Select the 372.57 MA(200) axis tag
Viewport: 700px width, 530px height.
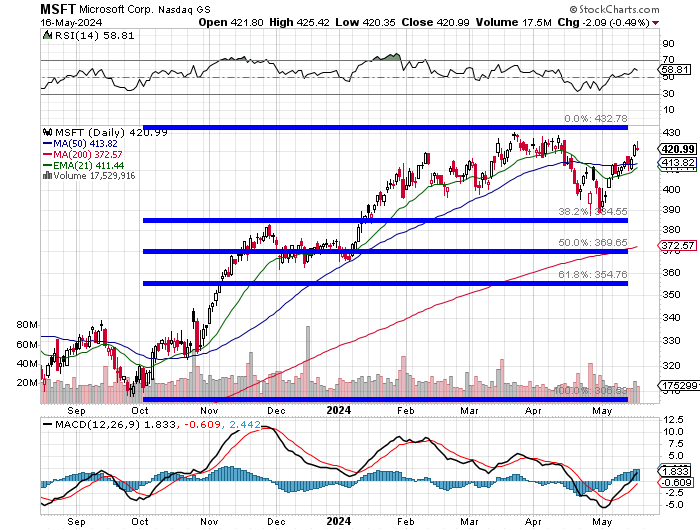tap(677, 246)
